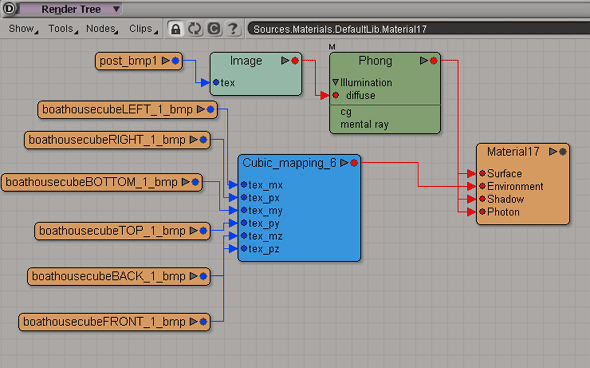Click boathousecubeBACK_1_bmp output triangle
The width and height of the screenshot is (590, 368).
(x=193, y=276)
